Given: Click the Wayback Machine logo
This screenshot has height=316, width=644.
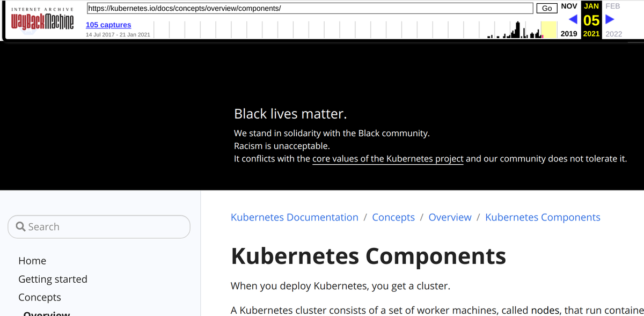Looking at the screenshot, I should point(42,23).
